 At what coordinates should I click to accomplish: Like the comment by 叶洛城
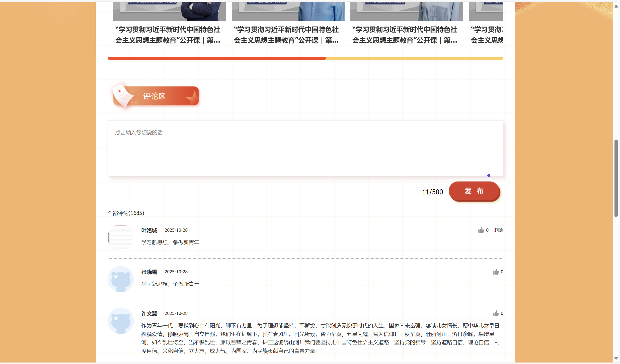tap(481, 230)
